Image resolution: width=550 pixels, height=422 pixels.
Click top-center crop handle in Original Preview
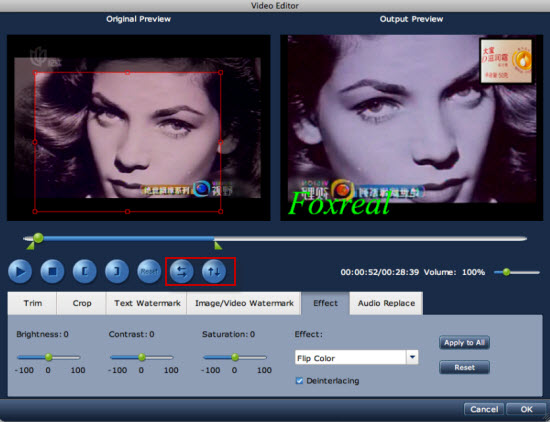point(128,73)
